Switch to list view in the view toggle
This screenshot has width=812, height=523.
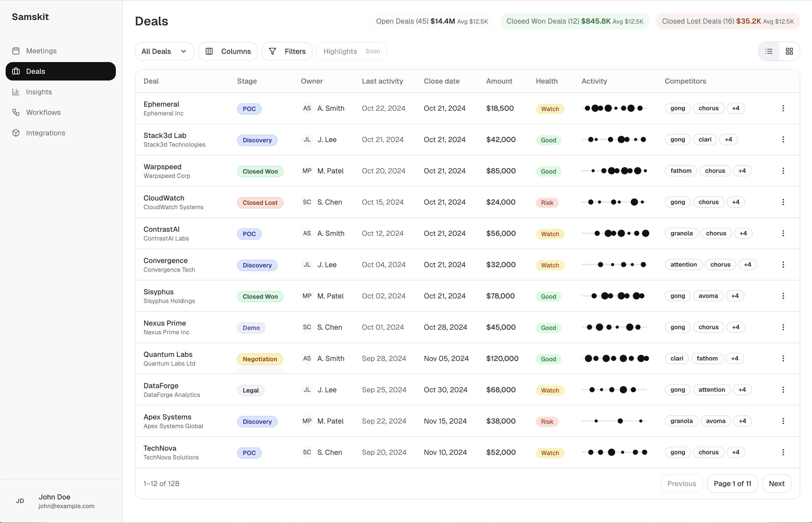tap(768, 51)
